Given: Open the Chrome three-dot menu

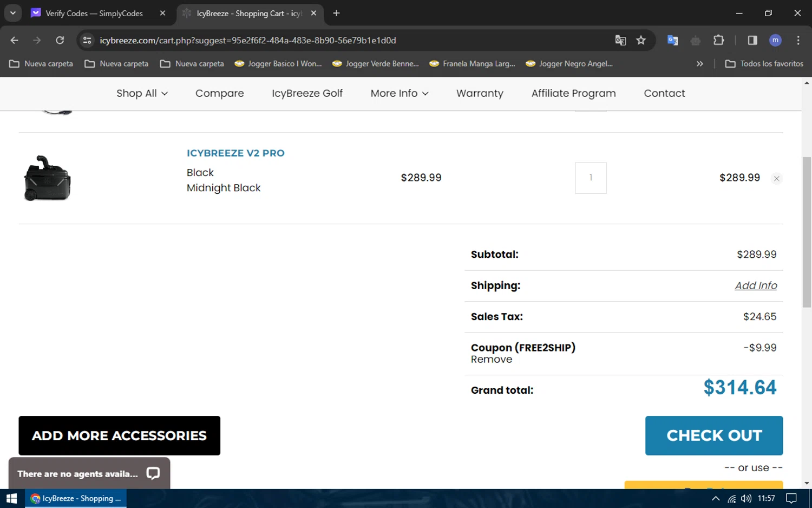Looking at the screenshot, I should pyautogui.click(x=798, y=40).
